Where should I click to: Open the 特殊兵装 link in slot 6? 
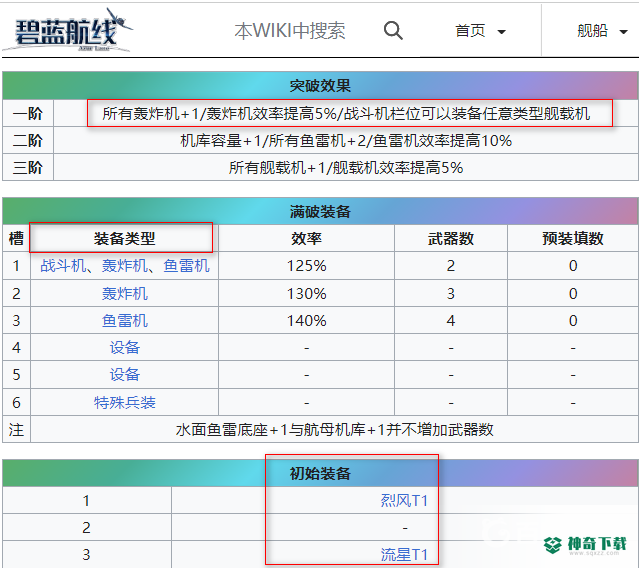pyautogui.click(x=124, y=403)
